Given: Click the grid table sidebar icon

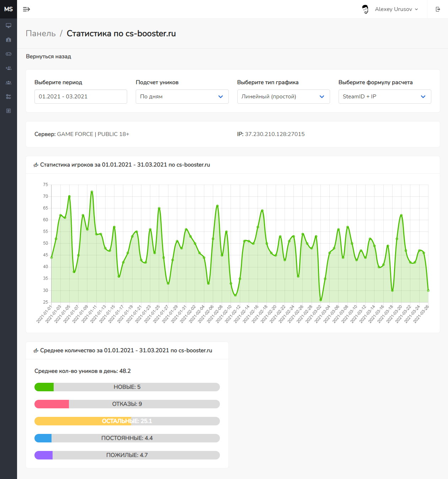Looking at the screenshot, I should tap(9, 111).
